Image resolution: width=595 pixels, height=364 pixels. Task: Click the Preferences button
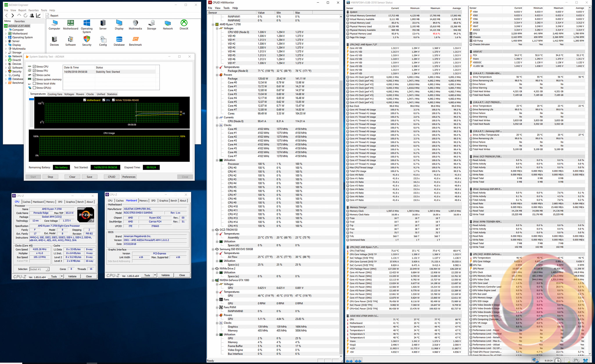[129, 177]
